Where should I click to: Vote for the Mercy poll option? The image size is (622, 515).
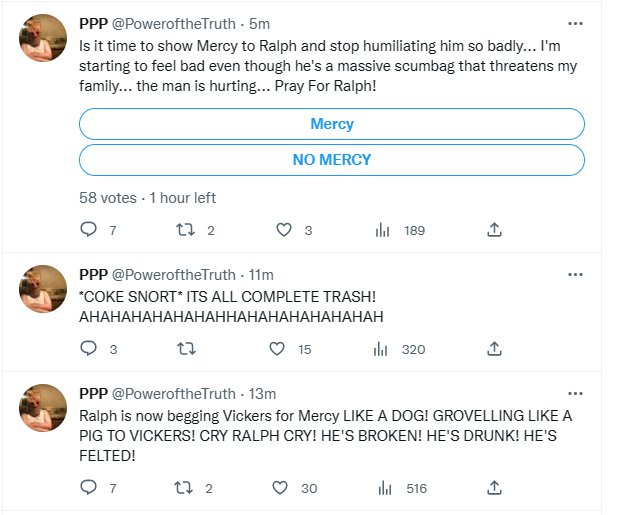(x=331, y=124)
